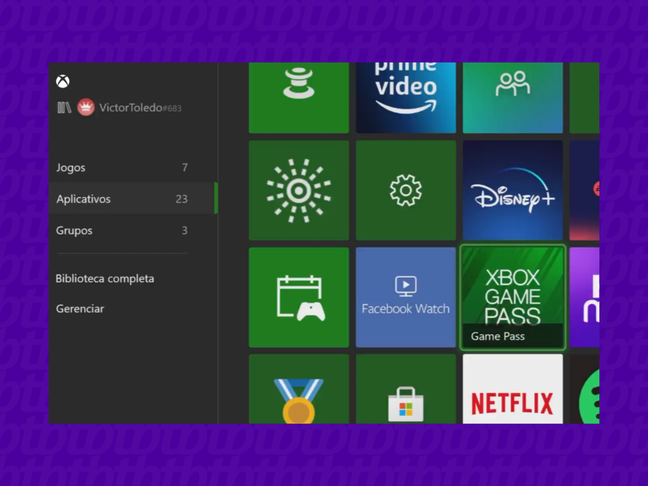Open the Microsoft Store bag tile

(x=406, y=389)
